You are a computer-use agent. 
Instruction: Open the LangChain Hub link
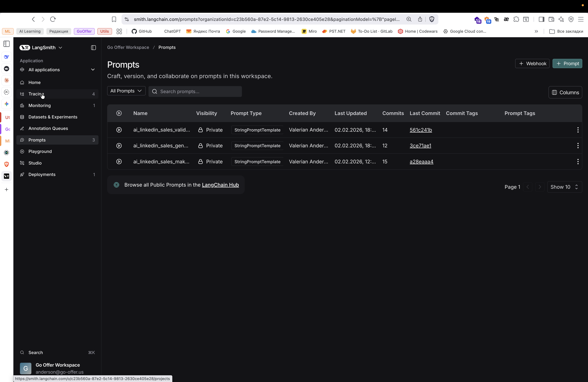point(220,185)
